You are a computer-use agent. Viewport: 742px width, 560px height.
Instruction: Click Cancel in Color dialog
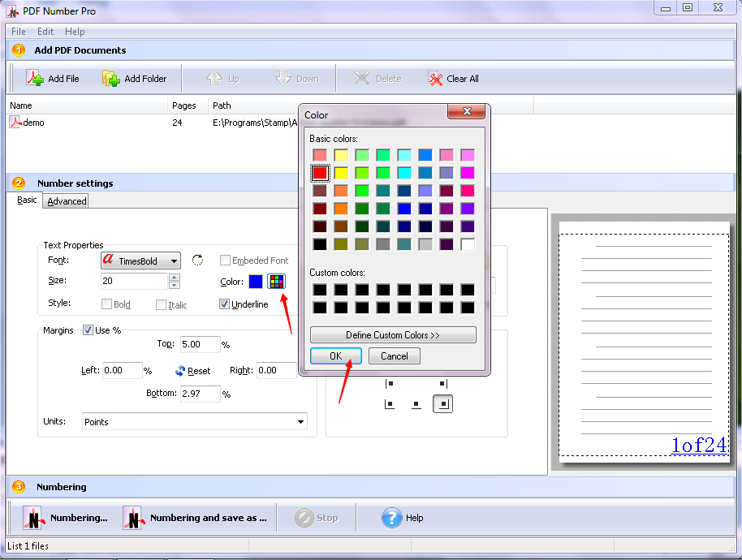click(395, 356)
